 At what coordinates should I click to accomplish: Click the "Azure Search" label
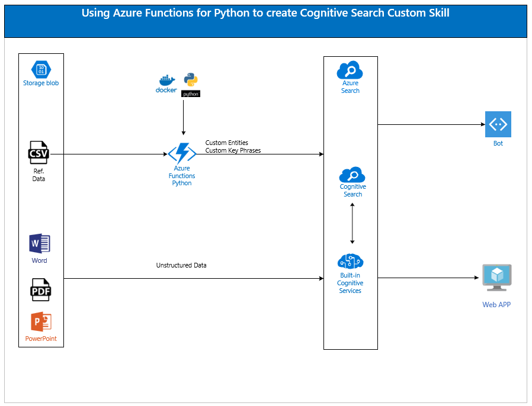pyautogui.click(x=350, y=87)
